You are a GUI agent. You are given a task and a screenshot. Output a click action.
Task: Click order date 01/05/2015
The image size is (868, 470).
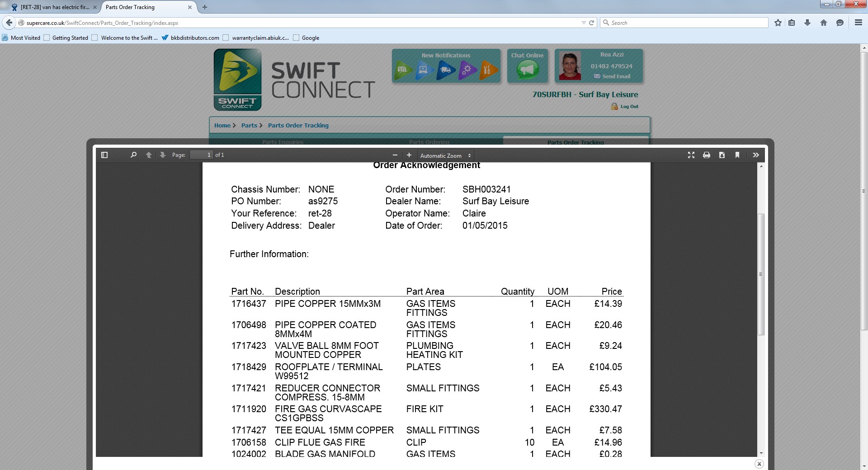tap(485, 226)
